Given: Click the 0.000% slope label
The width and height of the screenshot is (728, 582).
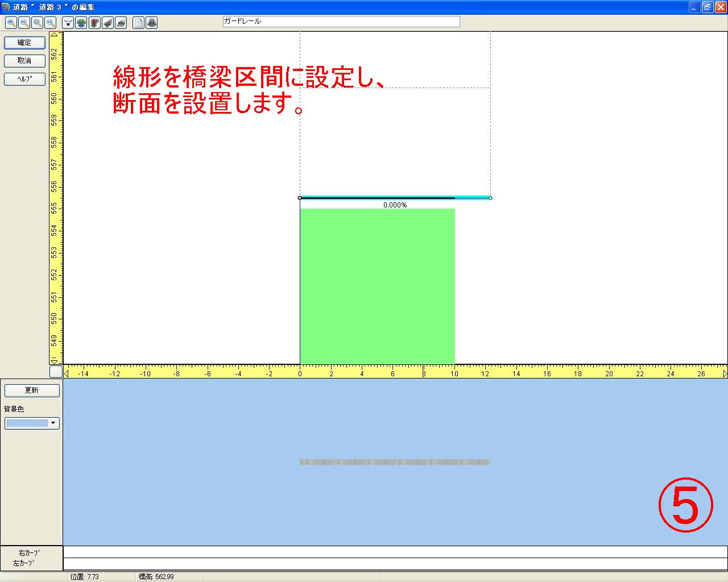Looking at the screenshot, I should (395, 205).
